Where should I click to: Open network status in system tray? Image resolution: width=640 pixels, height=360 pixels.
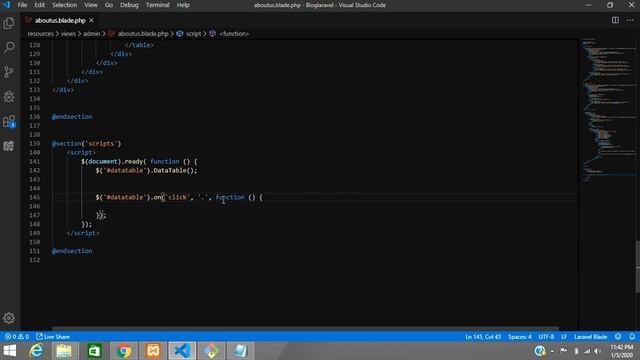[587, 351]
